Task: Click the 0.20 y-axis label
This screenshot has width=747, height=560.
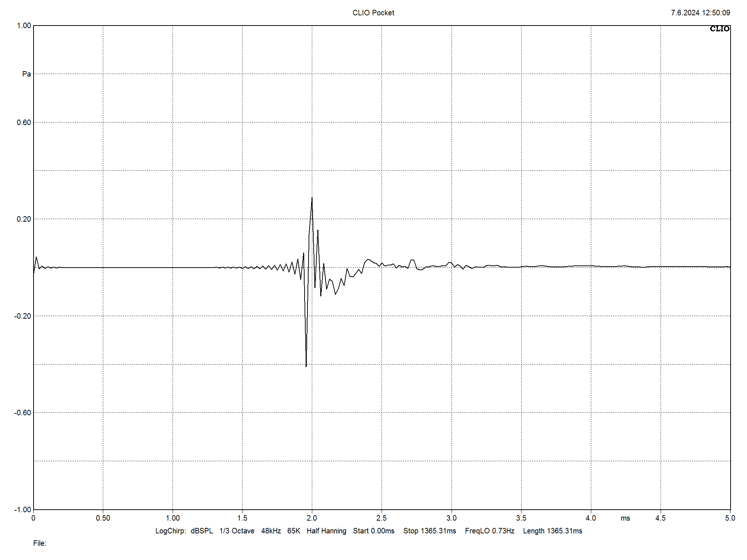Action: pyautogui.click(x=24, y=219)
